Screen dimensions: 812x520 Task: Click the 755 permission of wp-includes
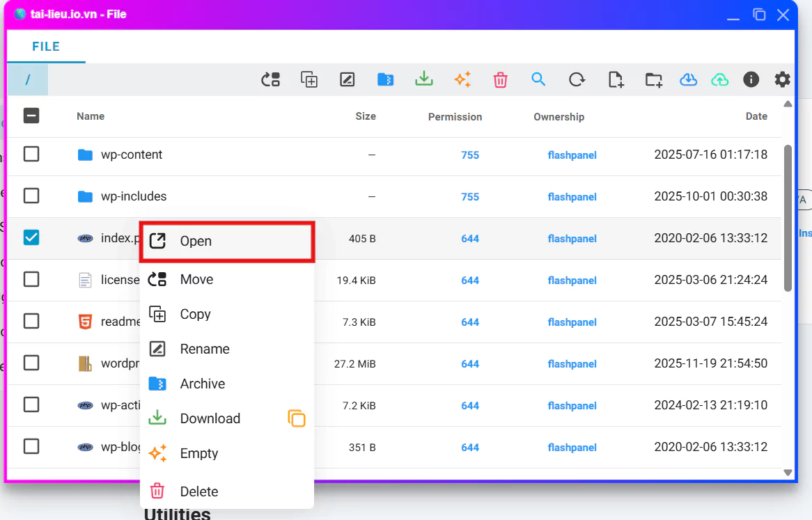click(x=470, y=197)
